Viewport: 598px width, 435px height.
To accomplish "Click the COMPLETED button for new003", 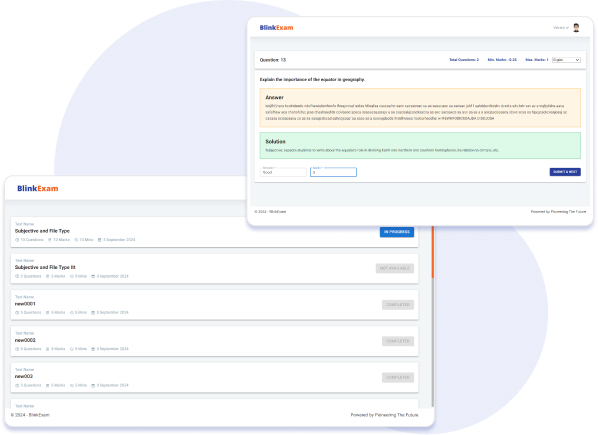I will pos(398,377).
